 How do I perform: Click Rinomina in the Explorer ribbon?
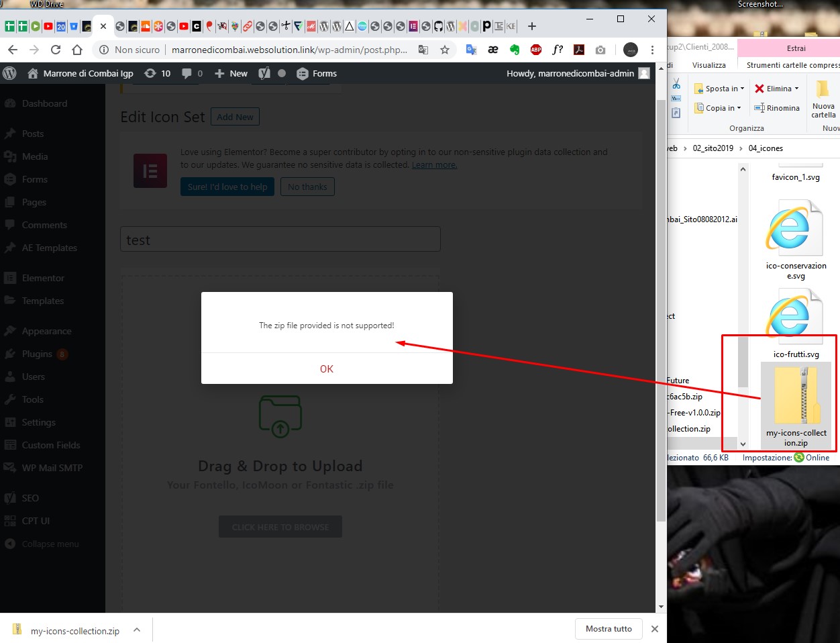(x=777, y=108)
